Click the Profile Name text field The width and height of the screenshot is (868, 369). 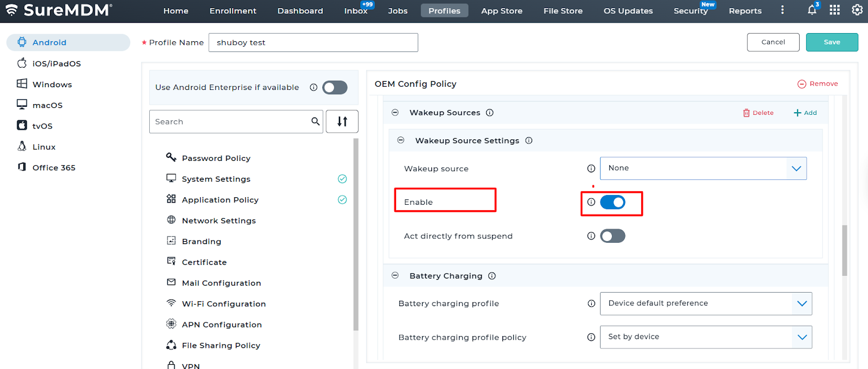[313, 43]
